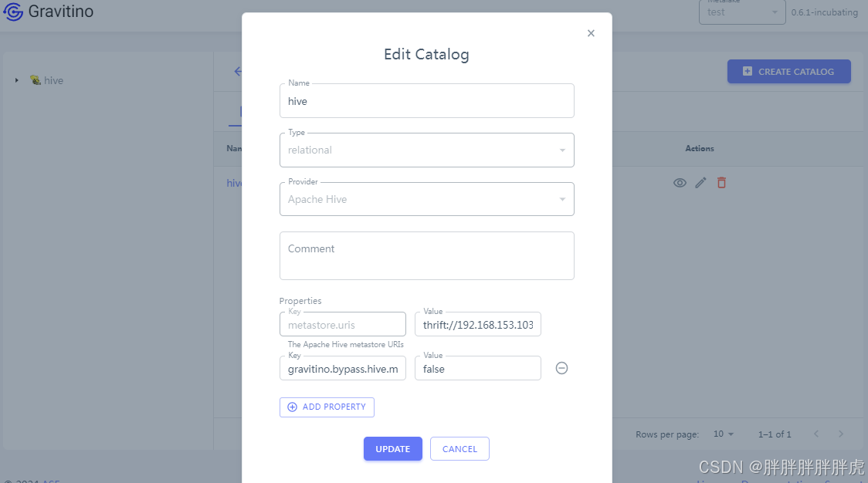Click the red delete trash icon
This screenshot has height=483, width=868.
[721, 183]
